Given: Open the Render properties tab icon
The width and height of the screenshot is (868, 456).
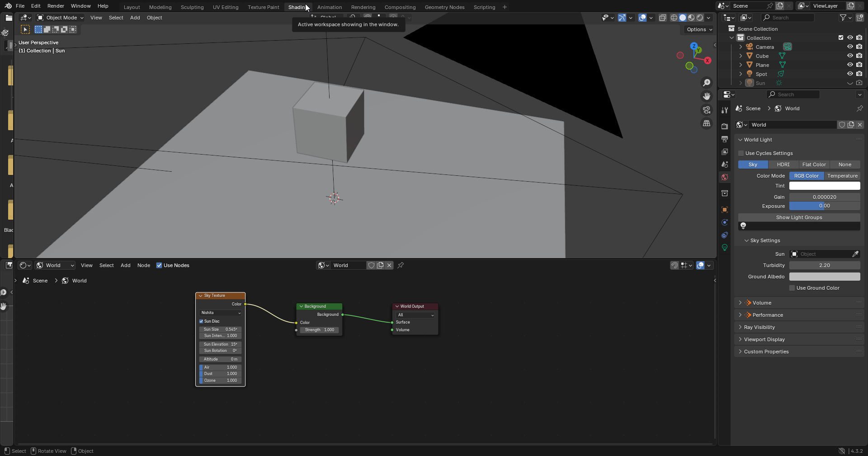Looking at the screenshot, I should click(x=725, y=127).
